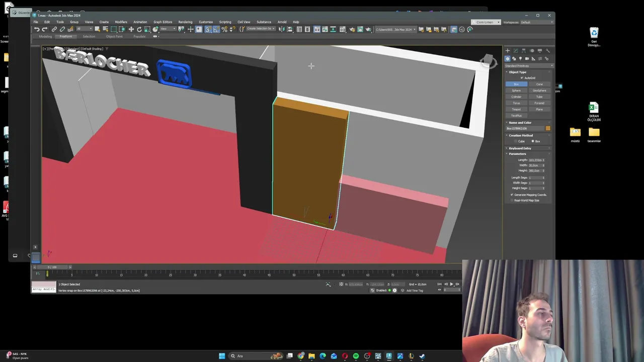Click the Teapot primitive button
Image resolution: width=644 pixels, height=362 pixels.
point(517,109)
